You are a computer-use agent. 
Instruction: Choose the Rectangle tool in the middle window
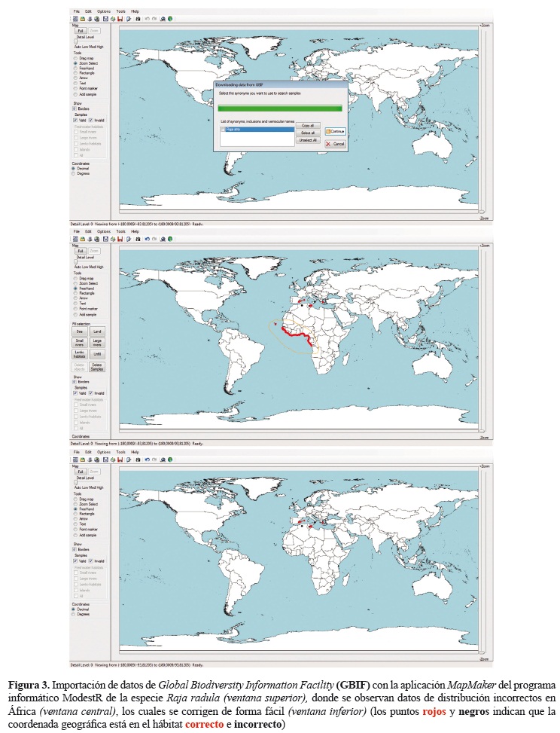(74, 293)
